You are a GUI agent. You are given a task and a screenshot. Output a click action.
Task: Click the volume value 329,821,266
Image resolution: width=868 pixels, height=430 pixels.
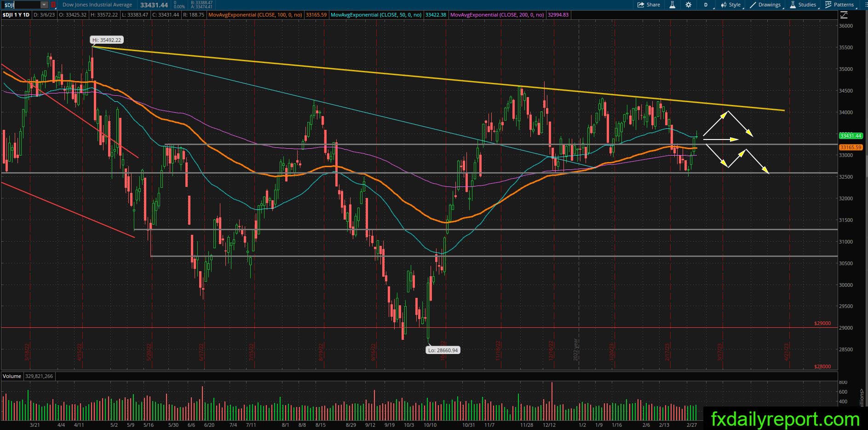pyautogui.click(x=38, y=376)
